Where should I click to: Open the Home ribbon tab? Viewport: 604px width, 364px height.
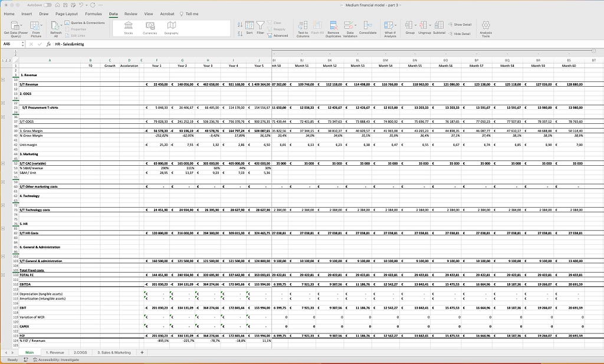click(9, 14)
